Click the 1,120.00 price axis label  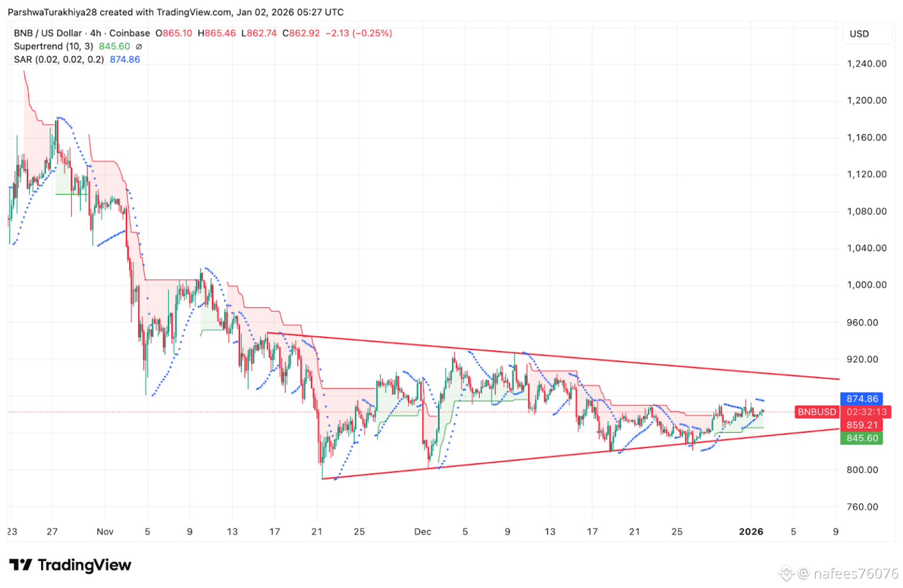(867, 174)
